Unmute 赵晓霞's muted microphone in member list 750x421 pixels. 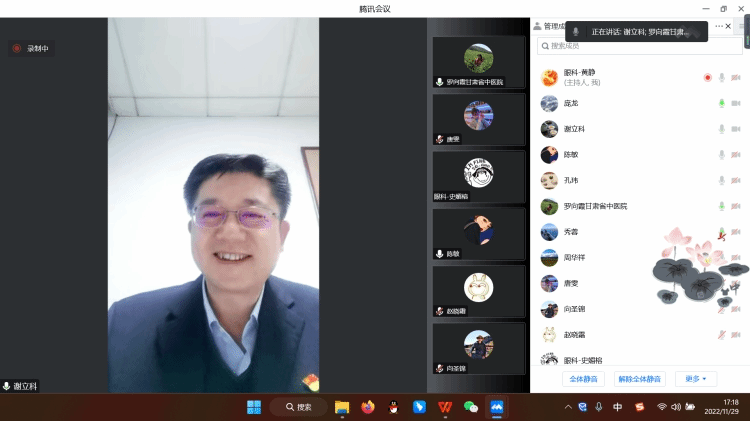722,335
